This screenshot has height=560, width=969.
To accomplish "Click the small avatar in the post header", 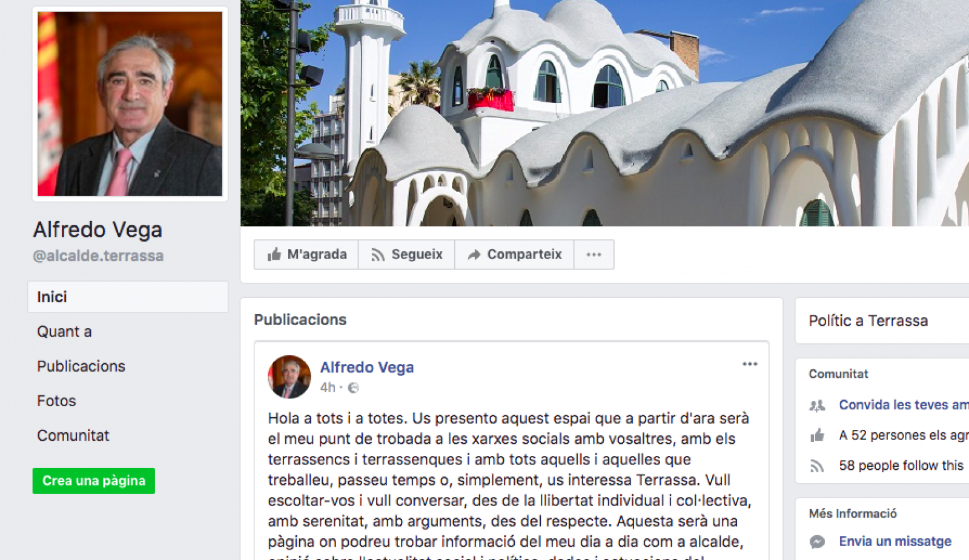I will pos(289,377).
